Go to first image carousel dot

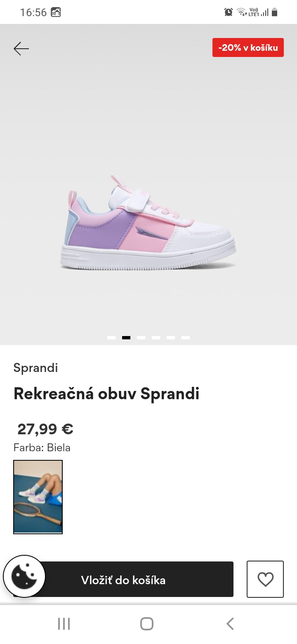point(111,338)
